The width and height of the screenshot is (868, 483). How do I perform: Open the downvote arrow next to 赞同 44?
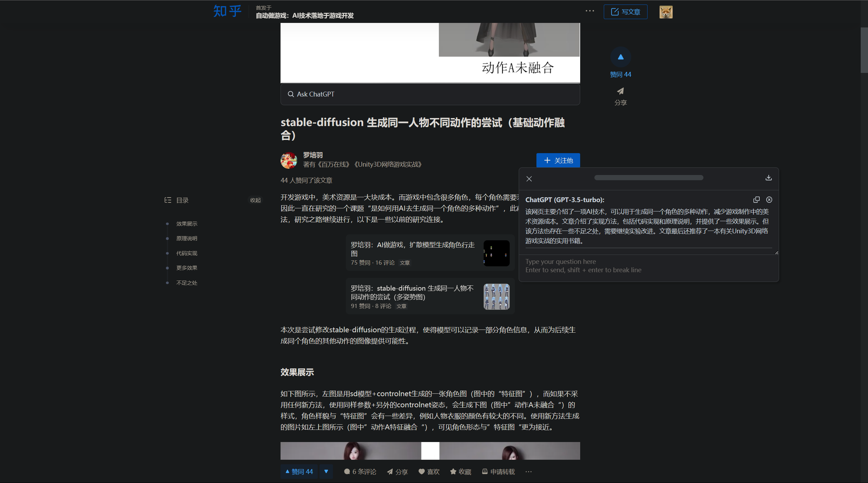coord(326,472)
